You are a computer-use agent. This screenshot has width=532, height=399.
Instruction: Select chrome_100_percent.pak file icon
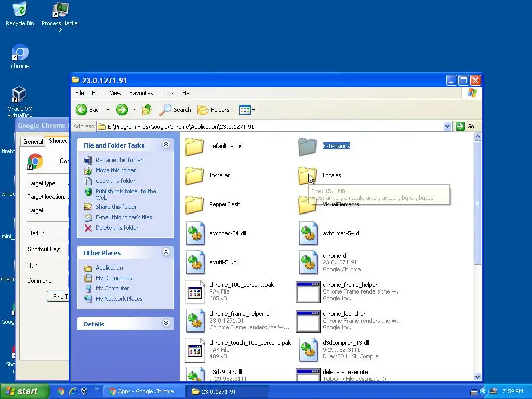pos(195,292)
